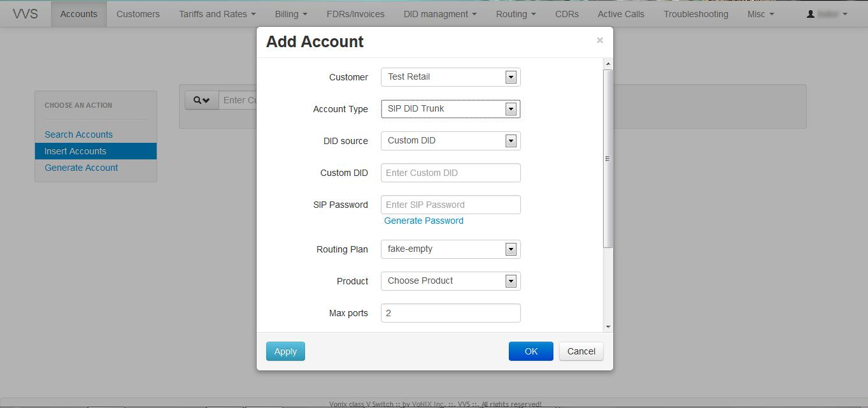The width and height of the screenshot is (868, 408).
Task: Confirm with the OK button
Action: click(530, 351)
